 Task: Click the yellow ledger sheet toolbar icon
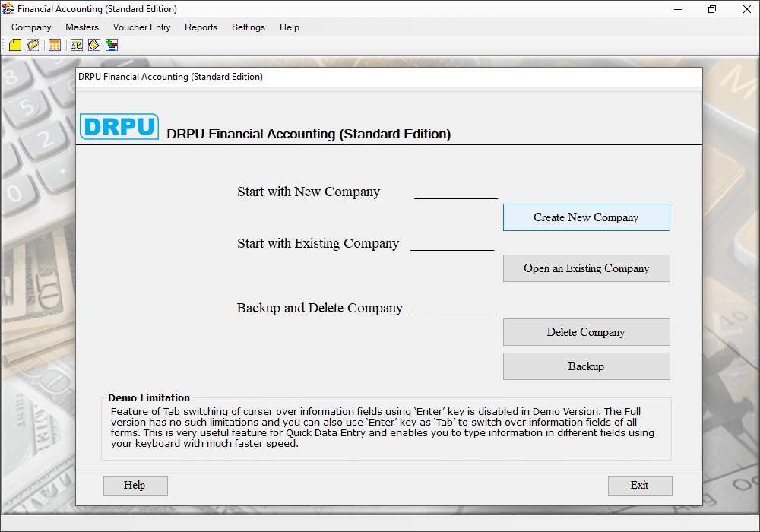[x=94, y=45]
